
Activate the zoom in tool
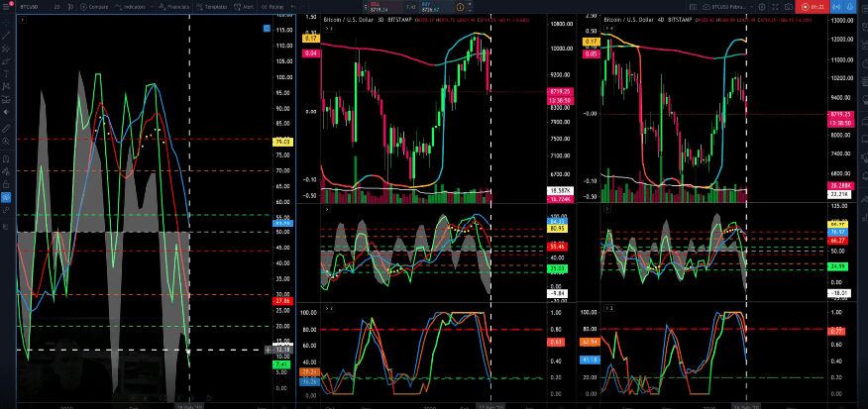7,142
